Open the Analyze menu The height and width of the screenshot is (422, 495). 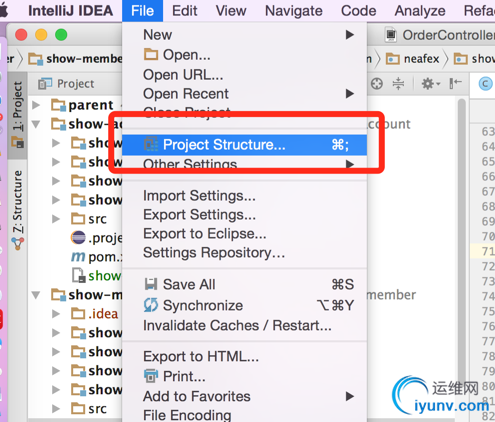tap(420, 11)
